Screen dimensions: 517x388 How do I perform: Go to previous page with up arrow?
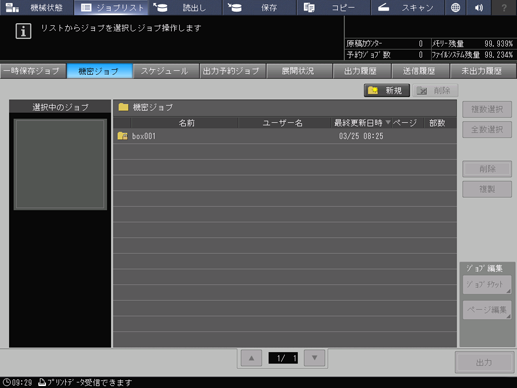251,358
